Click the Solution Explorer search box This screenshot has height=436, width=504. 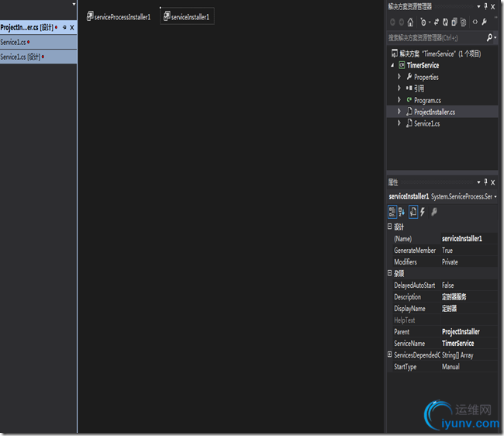436,37
